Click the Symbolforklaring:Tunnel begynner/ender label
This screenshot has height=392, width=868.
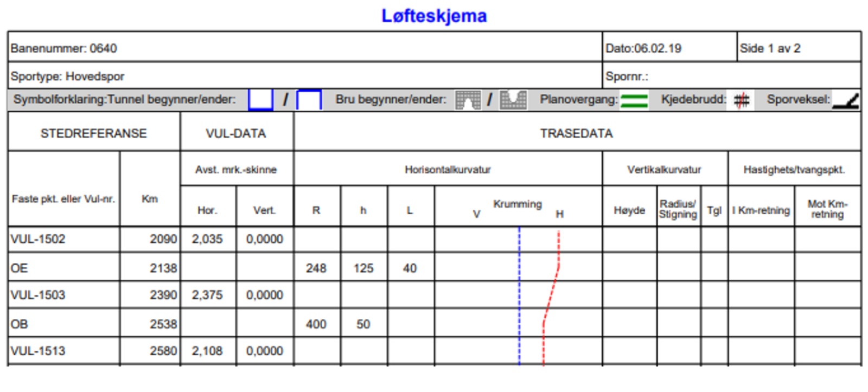(x=124, y=100)
